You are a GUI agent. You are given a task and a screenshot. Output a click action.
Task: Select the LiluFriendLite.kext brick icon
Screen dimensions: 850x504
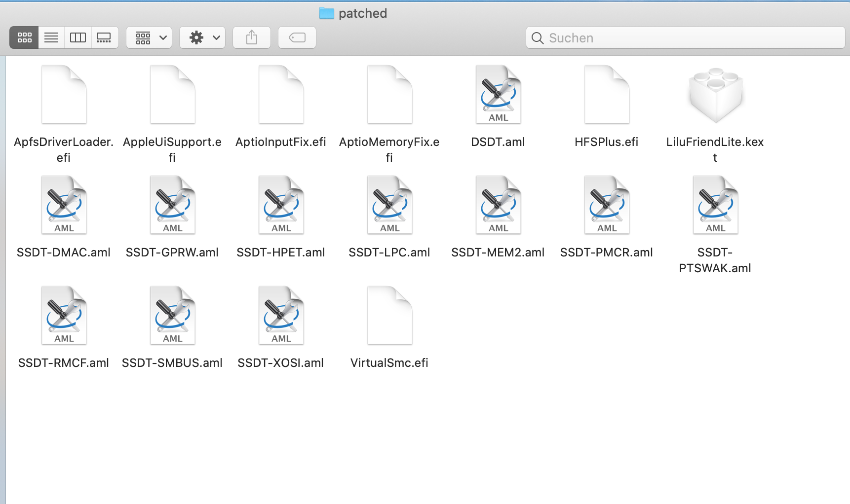click(x=716, y=95)
